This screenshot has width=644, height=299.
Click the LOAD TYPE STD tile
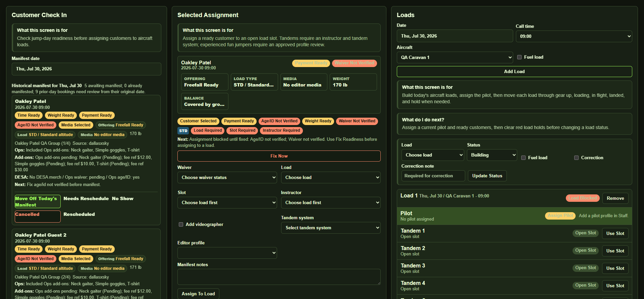coord(254,82)
